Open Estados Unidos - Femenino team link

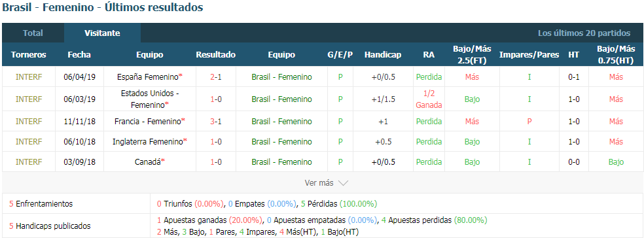[x=150, y=99]
